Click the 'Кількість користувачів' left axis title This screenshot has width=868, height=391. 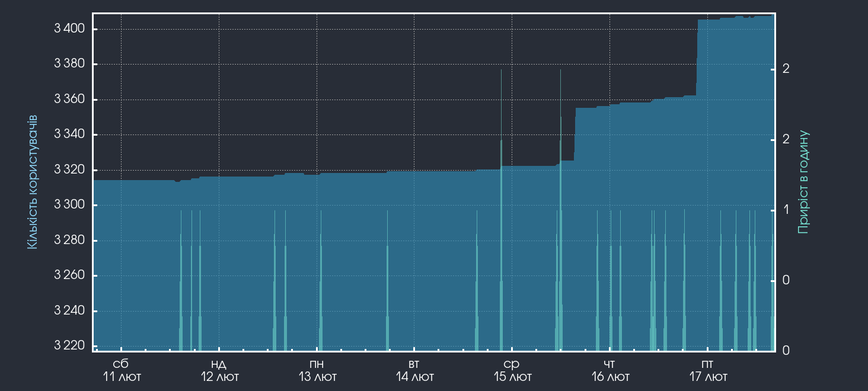[33, 181]
